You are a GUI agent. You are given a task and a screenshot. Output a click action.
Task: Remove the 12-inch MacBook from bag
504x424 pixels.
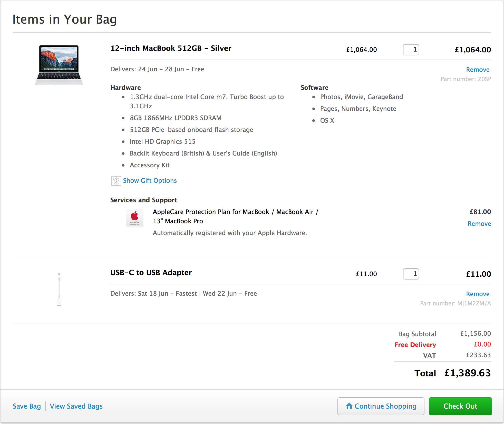(x=478, y=70)
